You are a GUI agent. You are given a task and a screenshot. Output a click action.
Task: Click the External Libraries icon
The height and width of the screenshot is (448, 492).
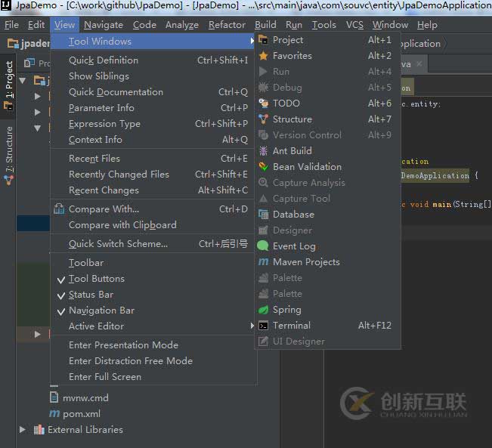coord(39,429)
